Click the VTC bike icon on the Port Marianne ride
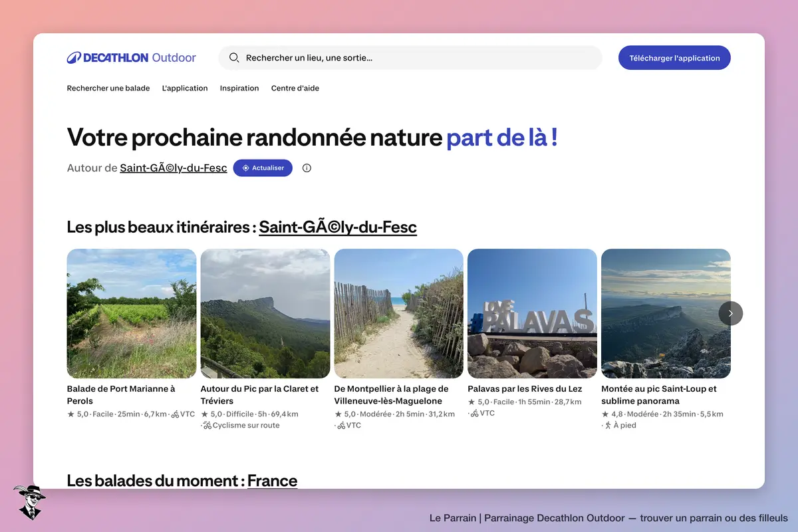The width and height of the screenshot is (798, 532). (x=175, y=414)
